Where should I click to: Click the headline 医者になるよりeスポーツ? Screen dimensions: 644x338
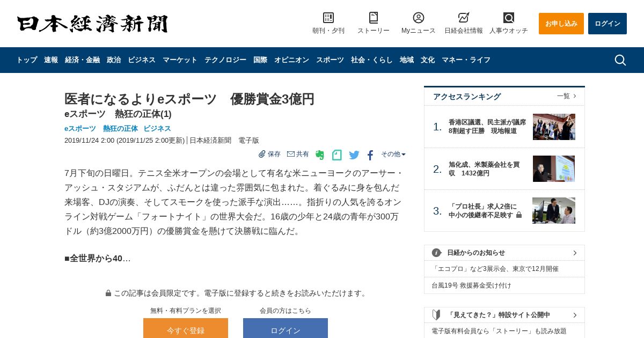click(189, 99)
